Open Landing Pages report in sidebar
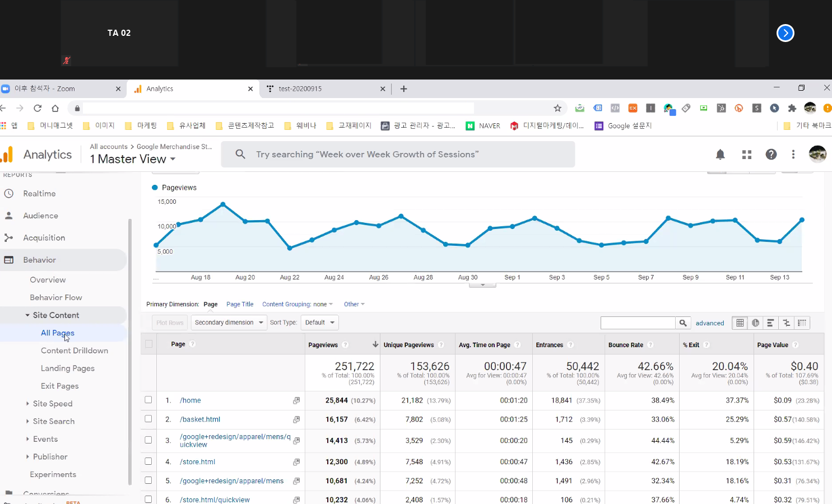This screenshot has width=832, height=504. [67, 368]
